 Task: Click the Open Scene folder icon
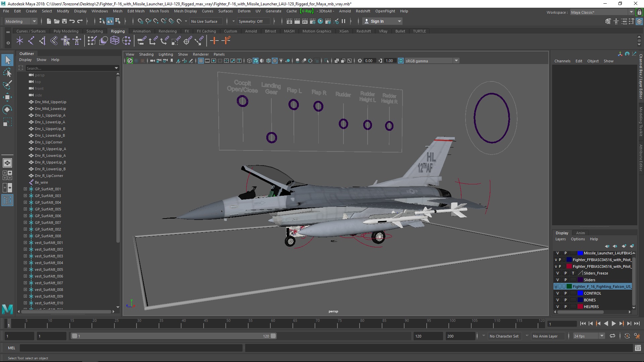pos(57,21)
